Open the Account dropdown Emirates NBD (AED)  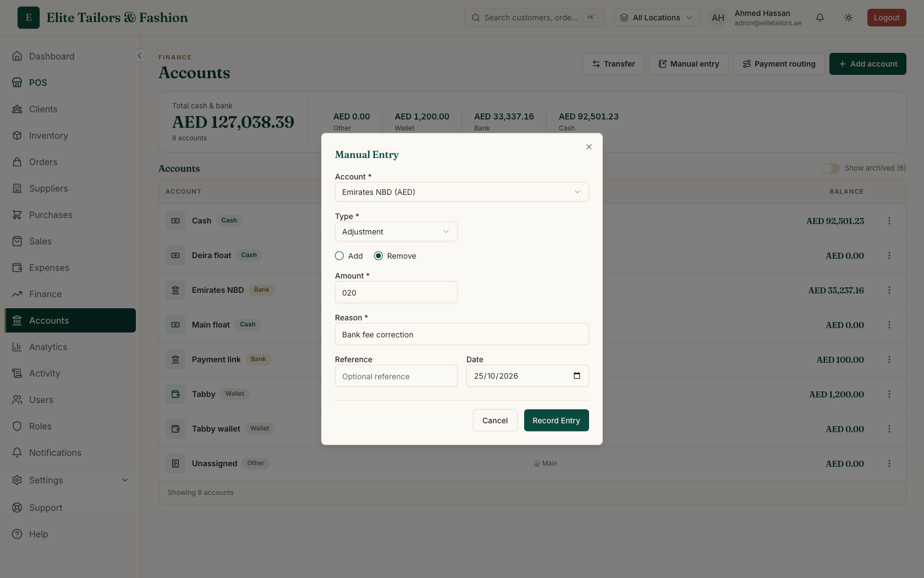click(x=462, y=192)
